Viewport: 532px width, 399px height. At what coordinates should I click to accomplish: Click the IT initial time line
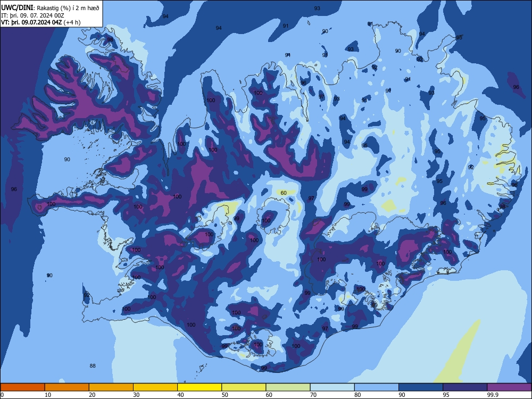[x=32, y=15]
